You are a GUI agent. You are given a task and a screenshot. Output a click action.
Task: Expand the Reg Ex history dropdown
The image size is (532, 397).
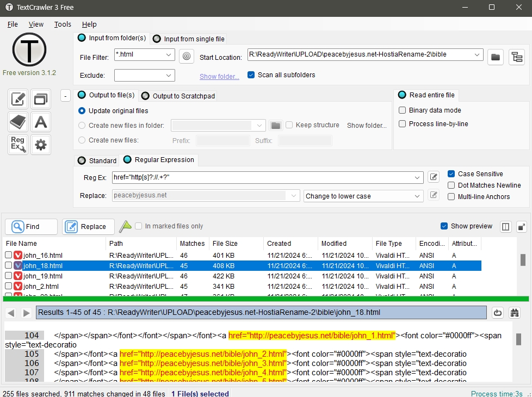click(x=417, y=177)
